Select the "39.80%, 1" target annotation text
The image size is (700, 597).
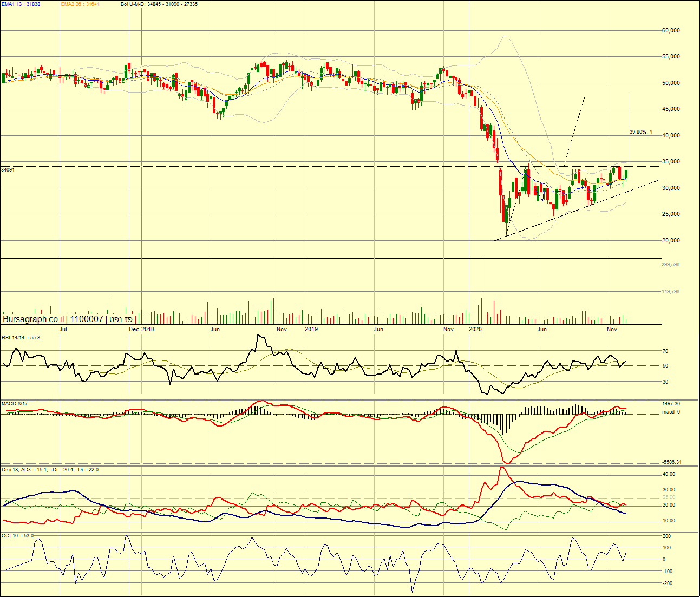(641, 132)
